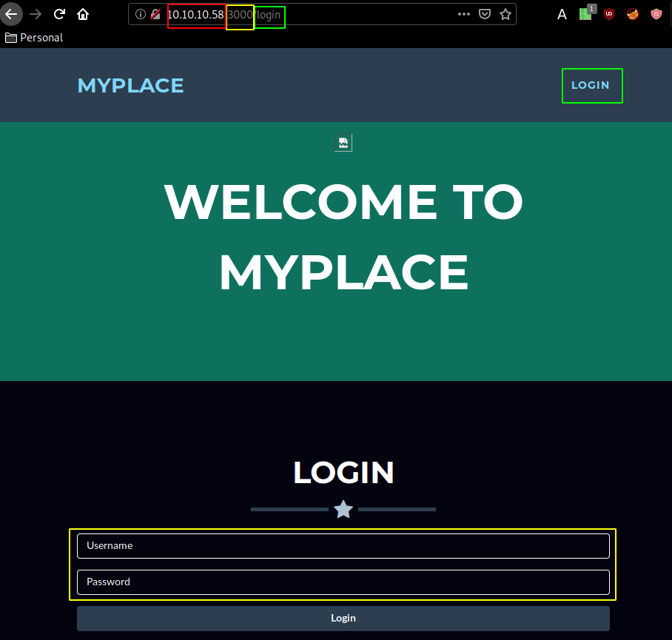This screenshot has height=640, width=672.
Task: Save the page to Pocket
Action: pos(485,14)
